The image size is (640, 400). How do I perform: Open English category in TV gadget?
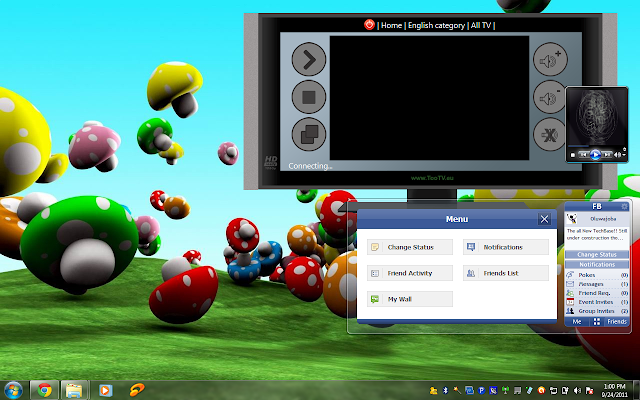(436, 25)
